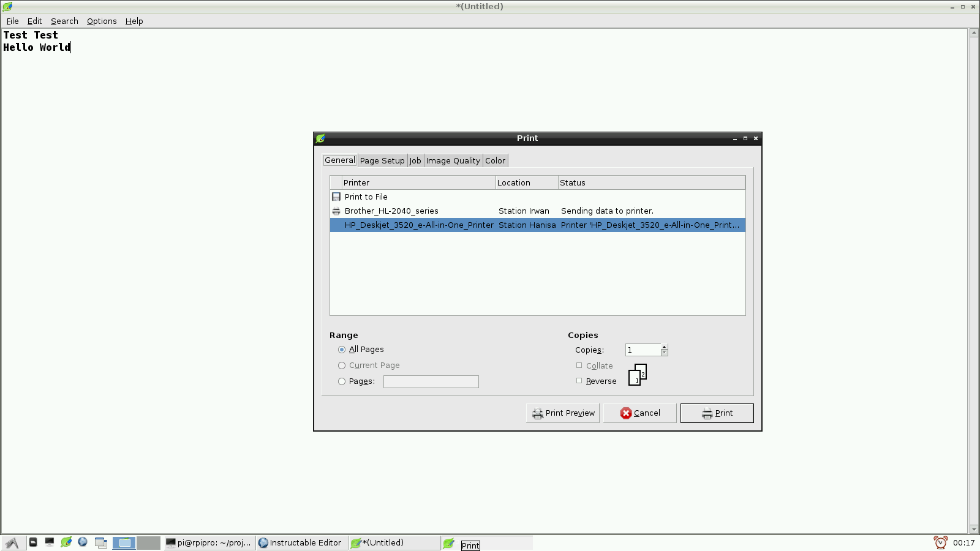Click the printer icon beside Brother_HL-2040_series
Screen dimensions: 980x551
336,211
